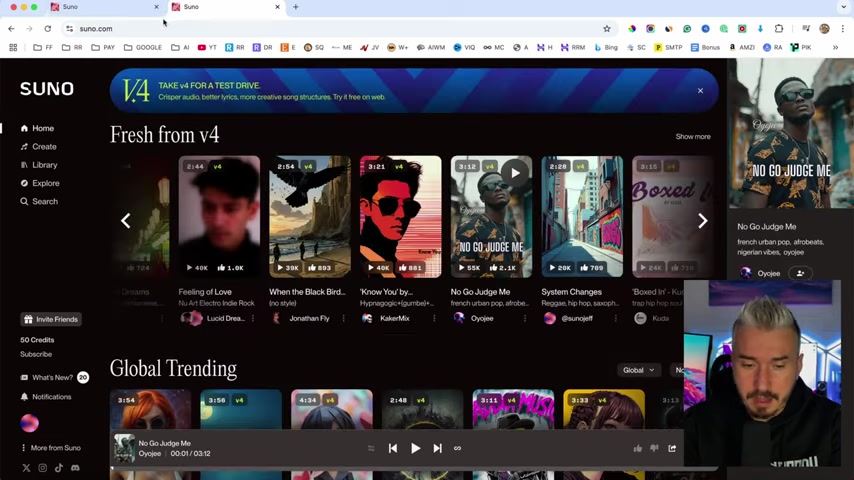Click the SUNO logo
This screenshot has height=480, width=854.
click(x=47, y=88)
